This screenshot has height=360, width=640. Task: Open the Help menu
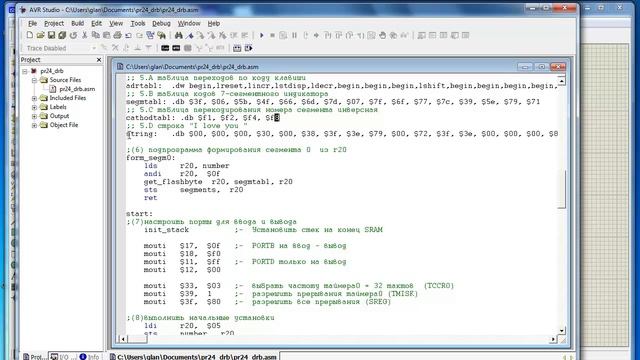pos(214,23)
